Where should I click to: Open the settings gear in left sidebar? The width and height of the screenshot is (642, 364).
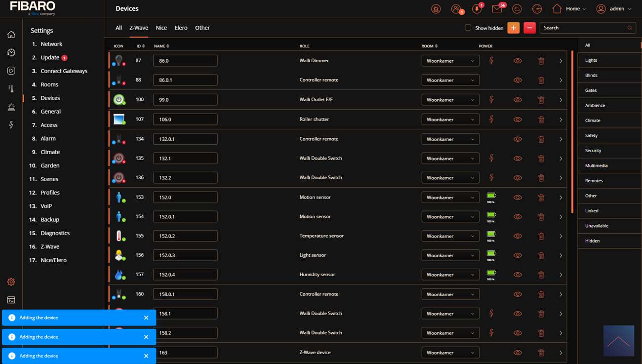(11, 282)
